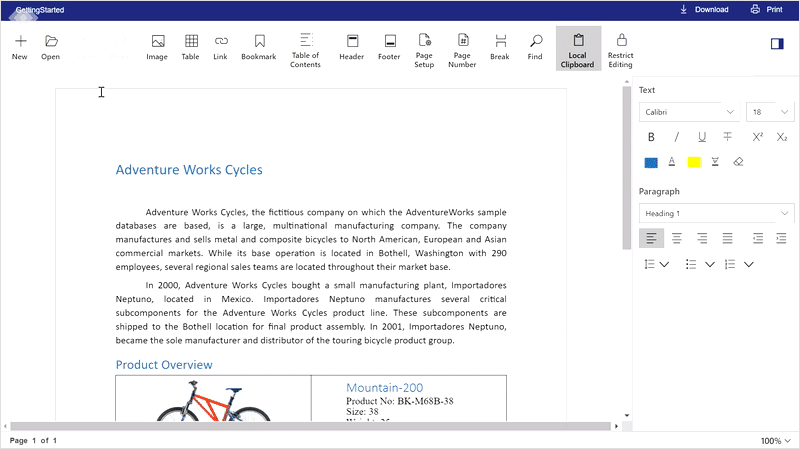Click the Adventure Works Cycles heading
Screen dimensions: 800x449
coord(189,170)
